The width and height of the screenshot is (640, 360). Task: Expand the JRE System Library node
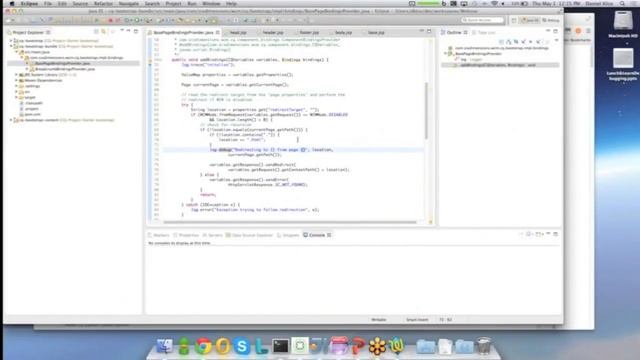pyautogui.click(x=17, y=75)
